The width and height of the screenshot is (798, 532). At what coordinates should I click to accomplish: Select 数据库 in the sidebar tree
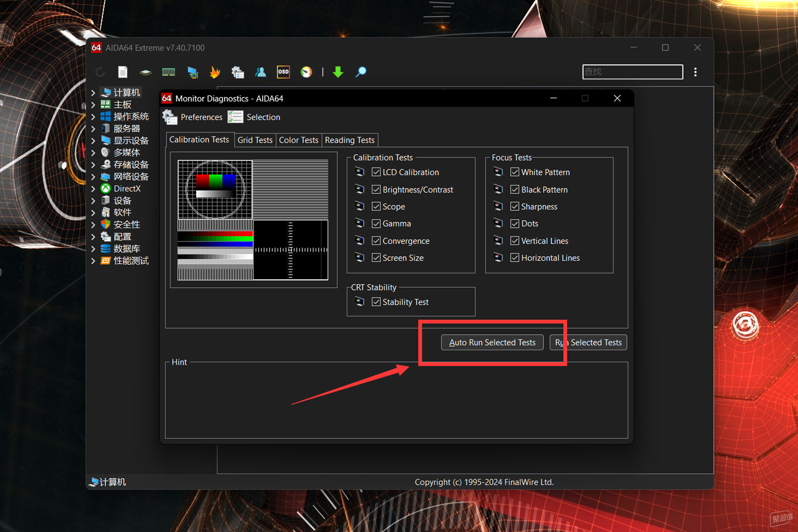[127, 249]
